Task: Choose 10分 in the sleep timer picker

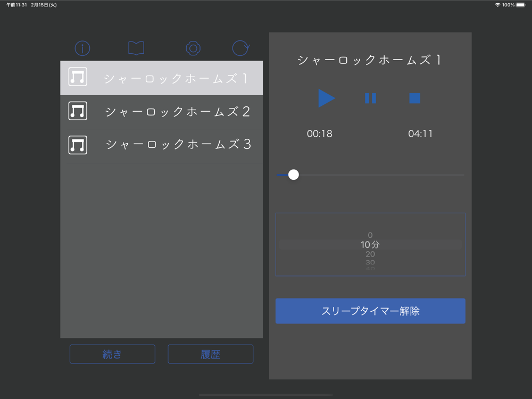Action: tap(370, 245)
